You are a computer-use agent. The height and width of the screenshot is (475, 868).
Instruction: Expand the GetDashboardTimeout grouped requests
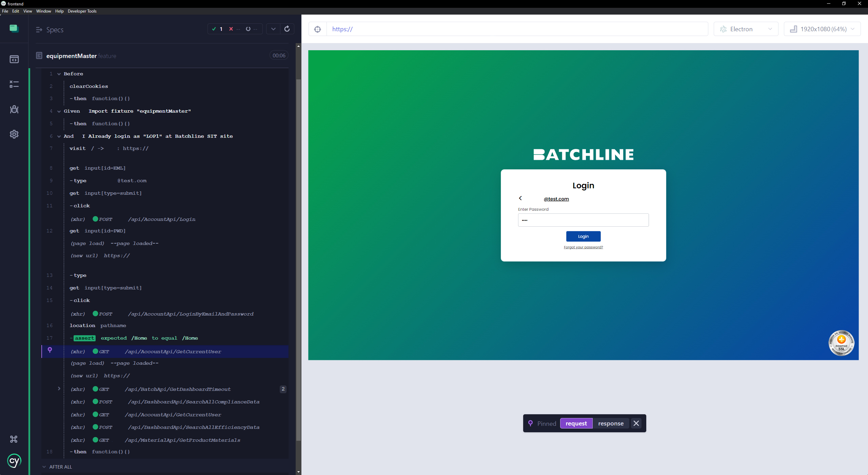pyautogui.click(x=59, y=389)
